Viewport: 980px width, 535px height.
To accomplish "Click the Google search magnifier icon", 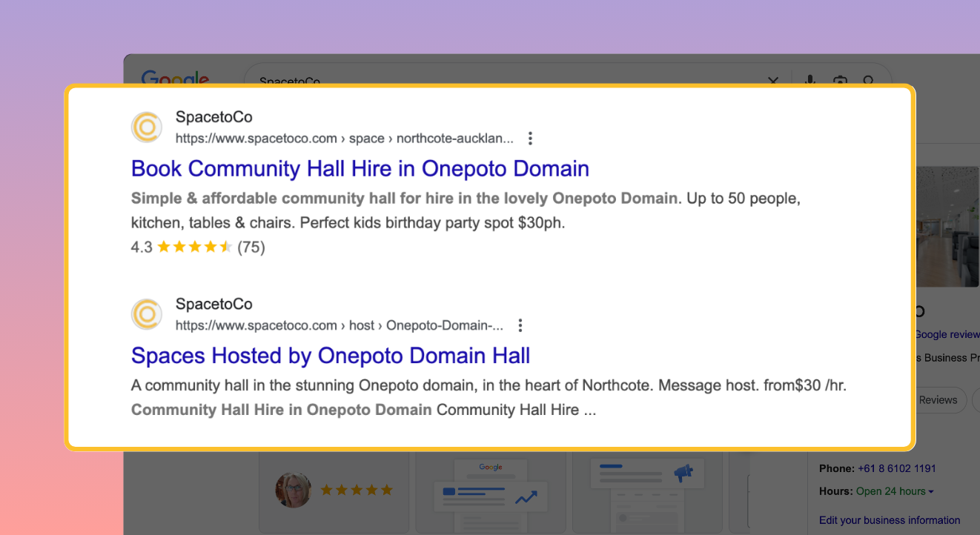I will 868,80.
